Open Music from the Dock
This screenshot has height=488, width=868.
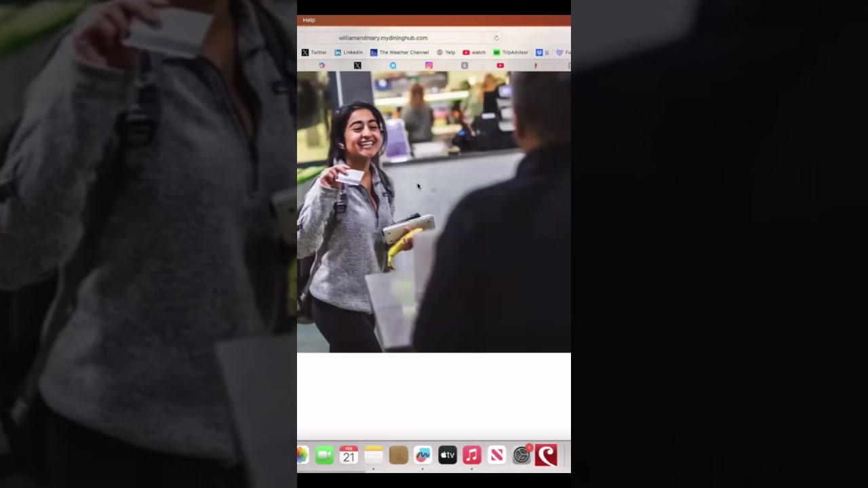pyautogui.click(x=472, y=455)
